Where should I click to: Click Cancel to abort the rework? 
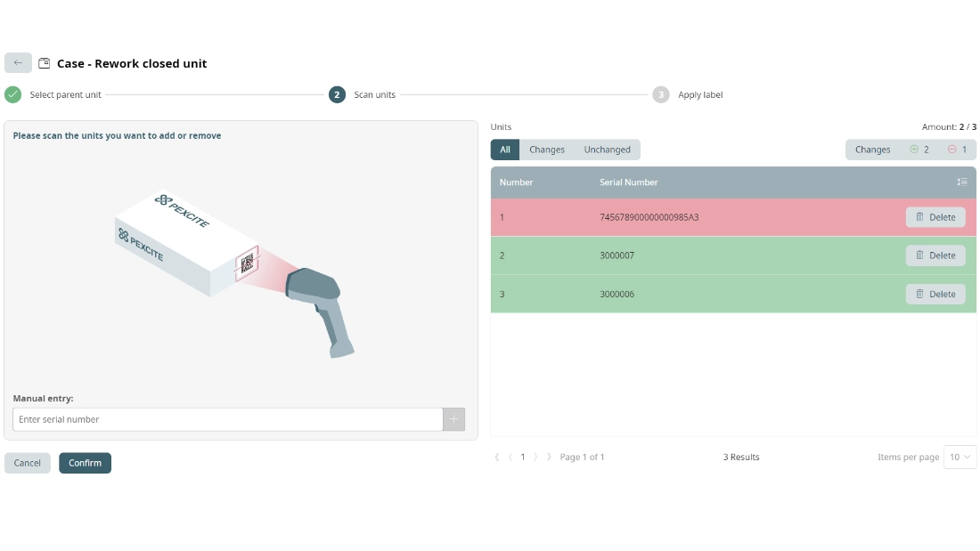pos(27,463)
